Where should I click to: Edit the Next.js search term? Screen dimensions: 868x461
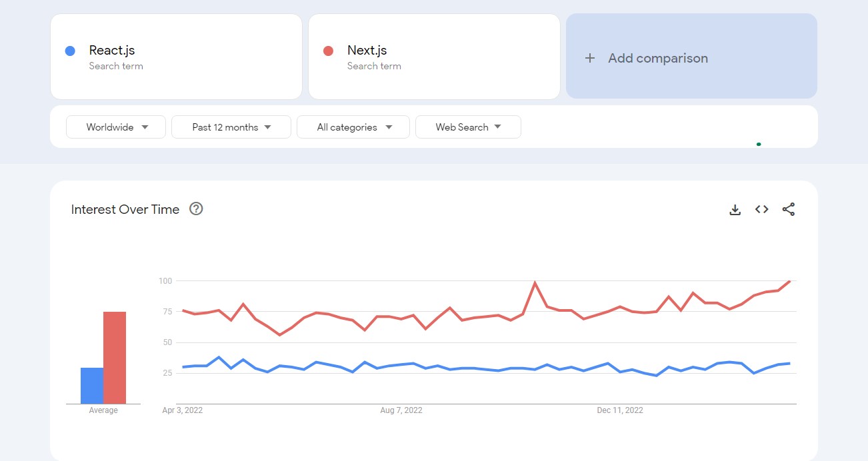point(367,51)
